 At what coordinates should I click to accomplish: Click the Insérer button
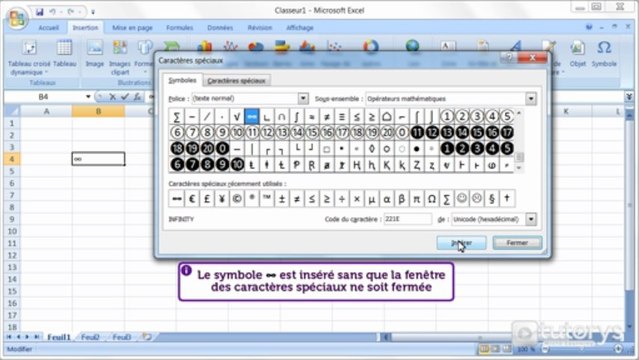(461, 243)
